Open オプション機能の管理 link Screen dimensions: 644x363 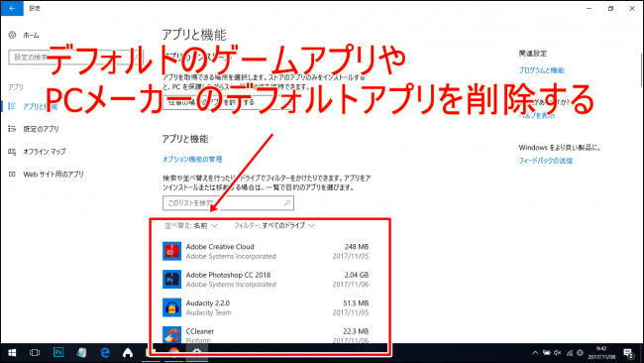192,159
